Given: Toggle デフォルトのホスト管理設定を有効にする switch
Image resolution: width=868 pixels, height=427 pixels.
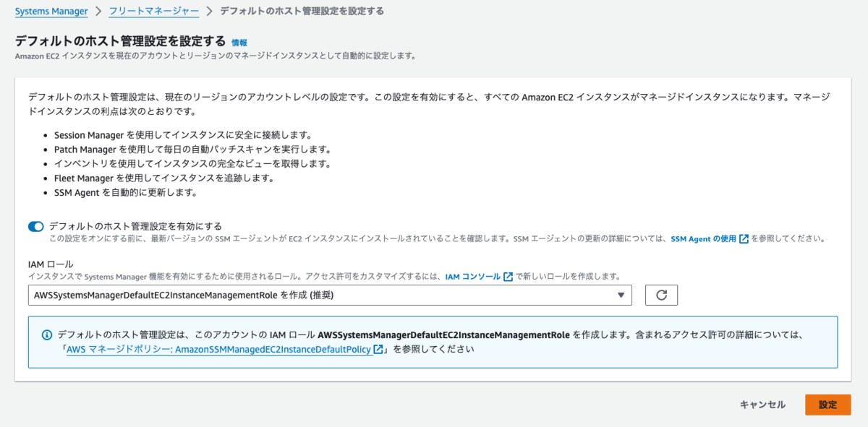Looking at the screenshot, I should pyautogui.click(x=36, y=226).
